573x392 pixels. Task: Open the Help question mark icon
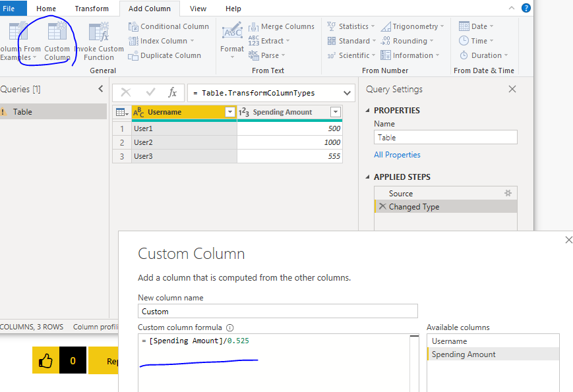click(x=526, y=8)
